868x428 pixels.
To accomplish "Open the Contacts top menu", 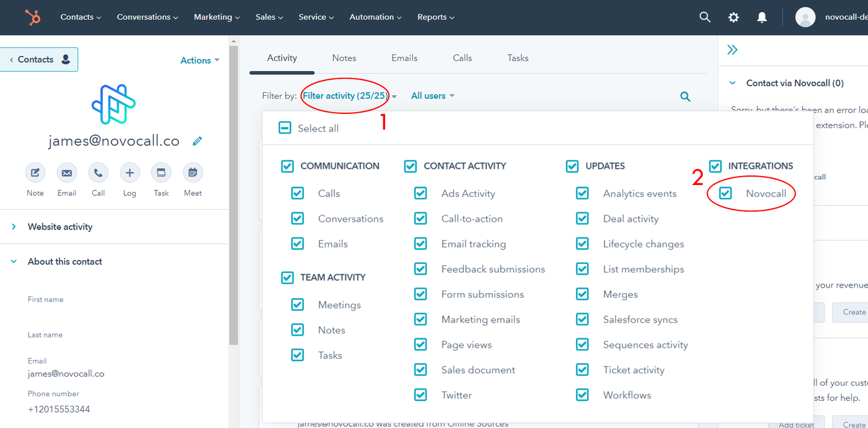I will tap(81, 17).
